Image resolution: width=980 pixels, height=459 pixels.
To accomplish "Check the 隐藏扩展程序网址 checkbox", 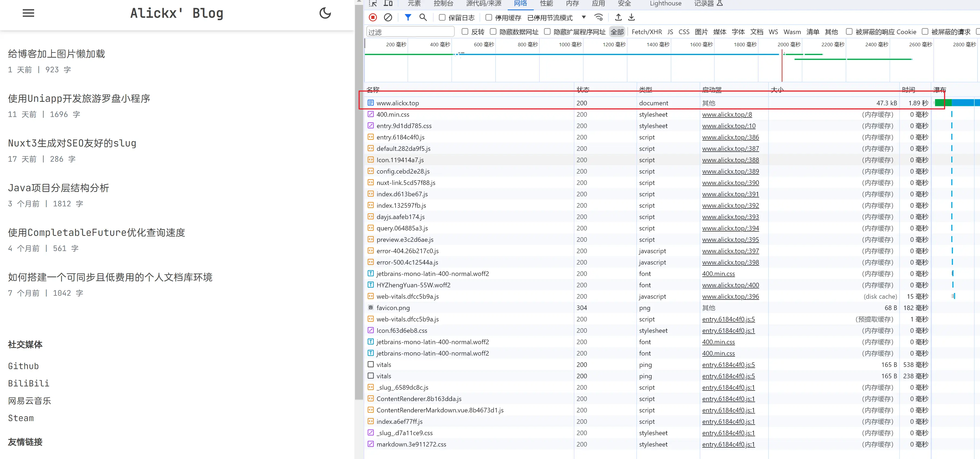I will tap(547, 32).
